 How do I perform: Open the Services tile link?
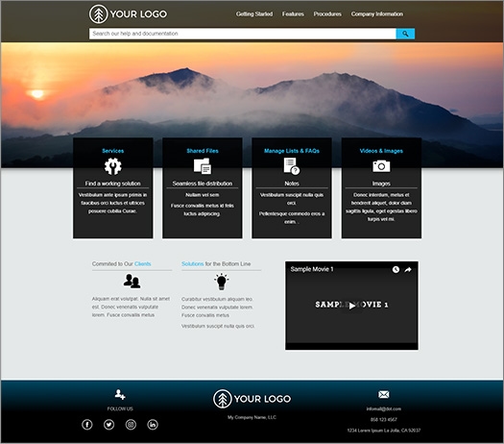pyautogui.click(x=113, y=151)
